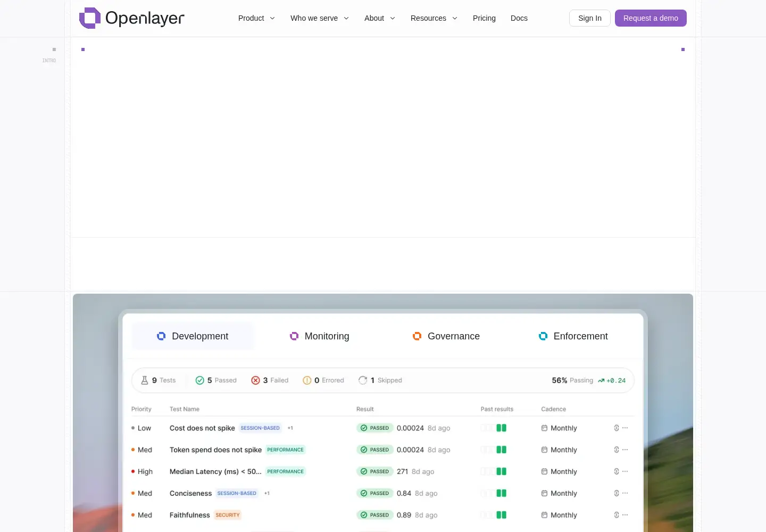Click the green check icon for Passed
This screenshot has width=766, height=532.
click(200, 380)
